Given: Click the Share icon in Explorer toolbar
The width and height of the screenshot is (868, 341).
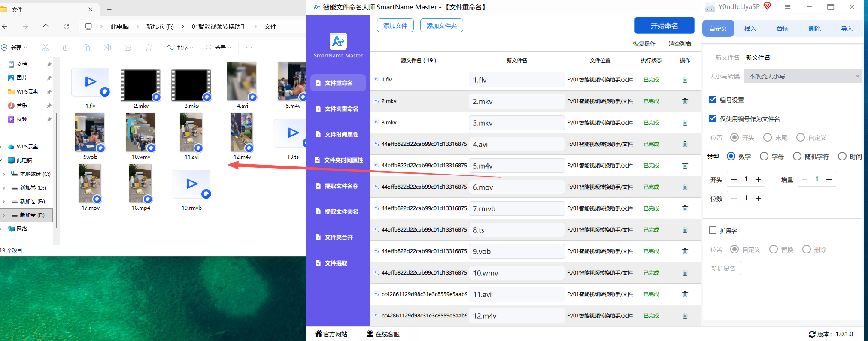Looking at the screenshot, I should click(128, 48).
